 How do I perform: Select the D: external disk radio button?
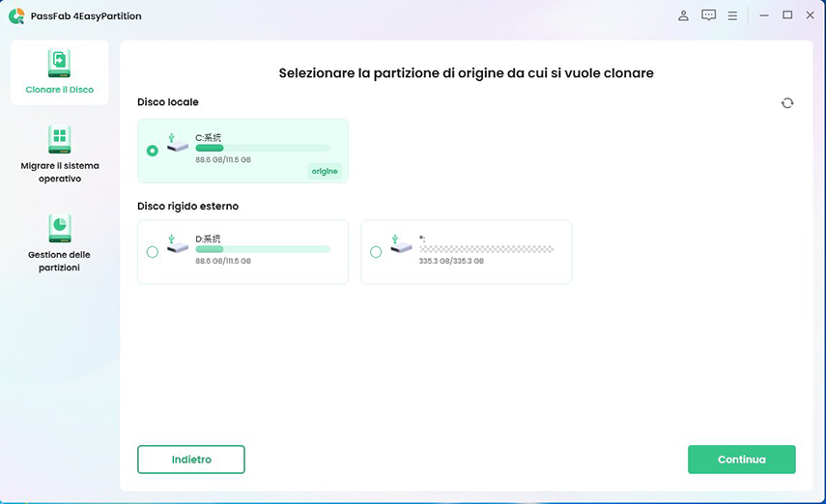point(153,252)
